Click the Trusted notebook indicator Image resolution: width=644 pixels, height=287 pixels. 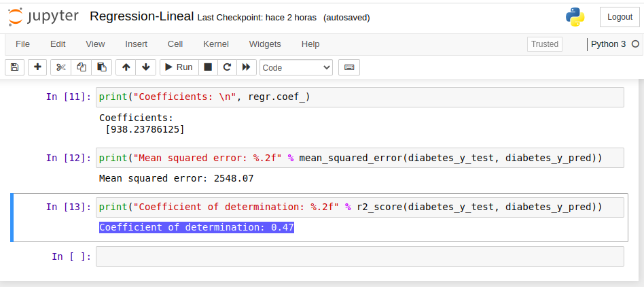click(544, 44)
